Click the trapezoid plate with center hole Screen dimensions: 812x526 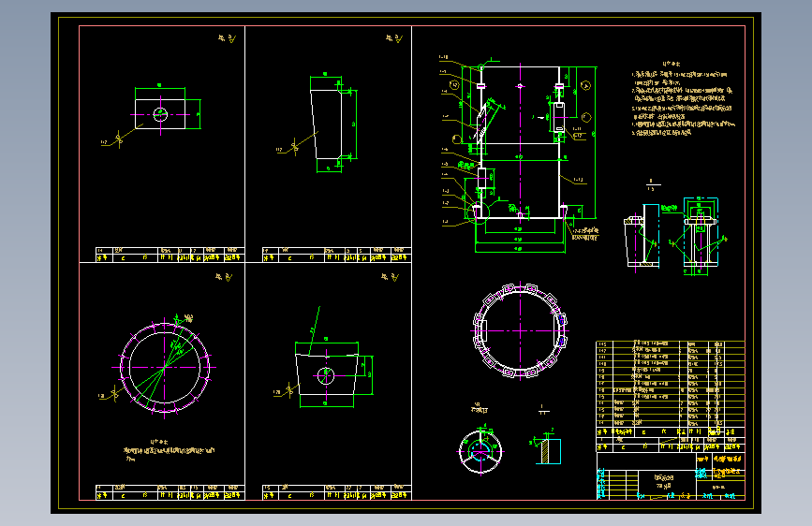pyautogui.click(x=326, y=374)
